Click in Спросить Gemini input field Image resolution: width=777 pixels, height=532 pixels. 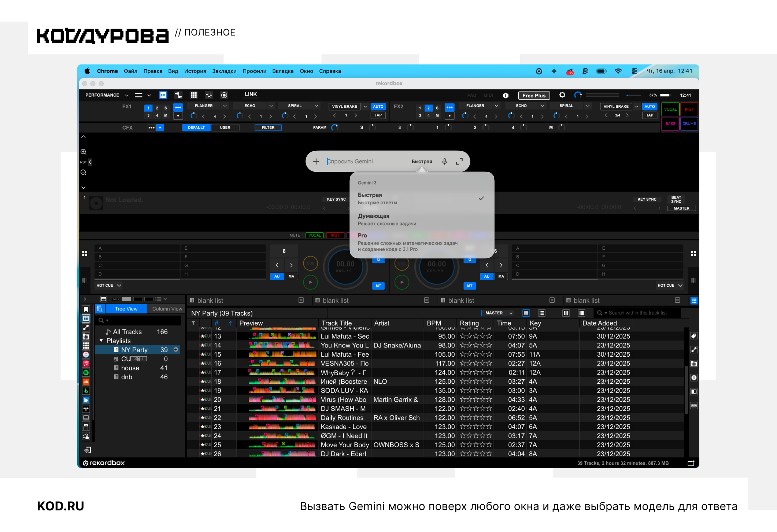point(366,161)
